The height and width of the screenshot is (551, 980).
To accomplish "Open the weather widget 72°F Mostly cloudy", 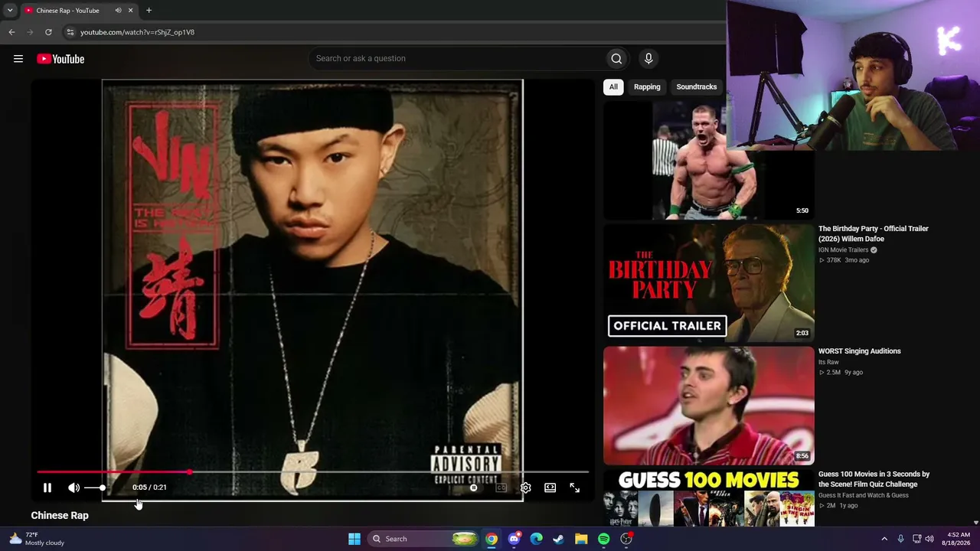I will tap(37, 539).
